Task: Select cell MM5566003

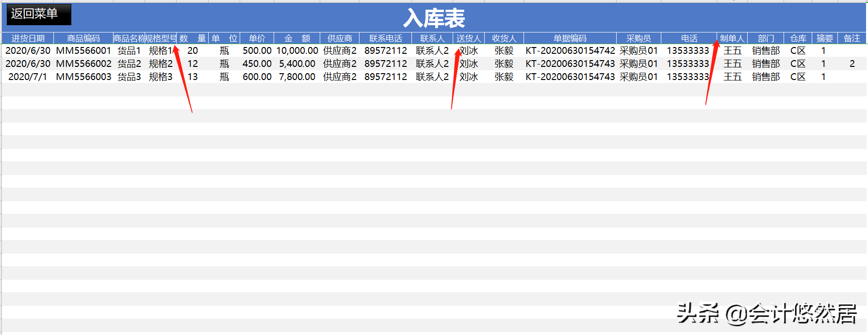Action: pos(83,77)
